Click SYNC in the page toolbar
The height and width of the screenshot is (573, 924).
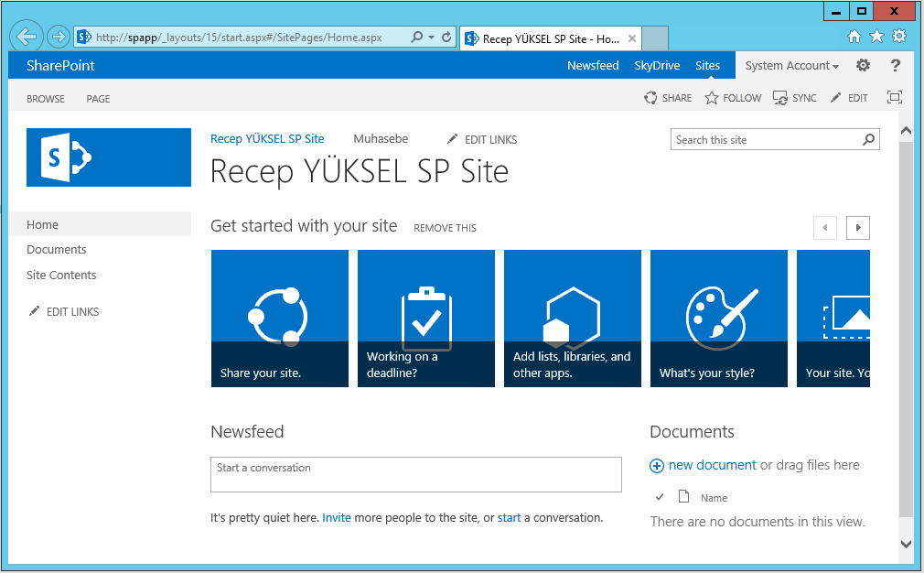click(795, 98)
